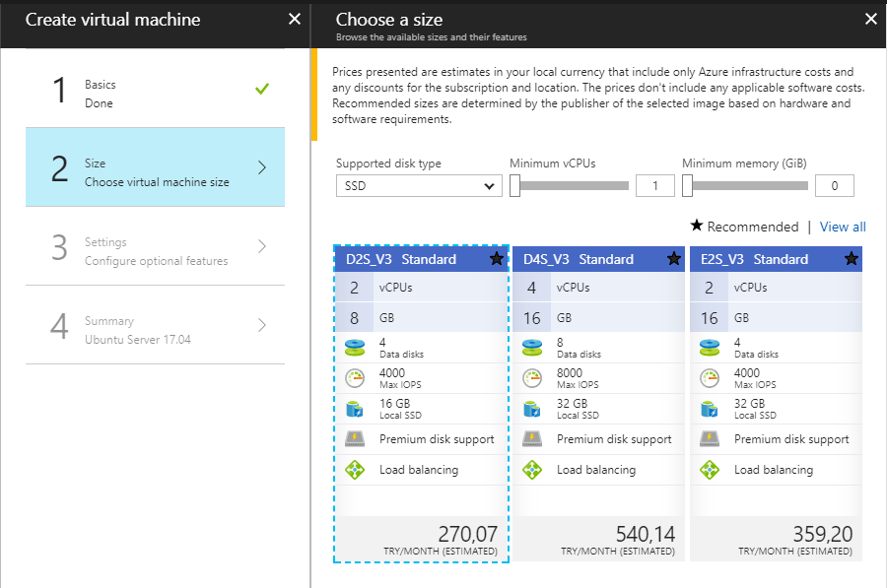The height and width of the screenshot is (588, 887).
Task: Click the Max IOPS gauge icon on D4S_V3
Action: tap(532, 377)
